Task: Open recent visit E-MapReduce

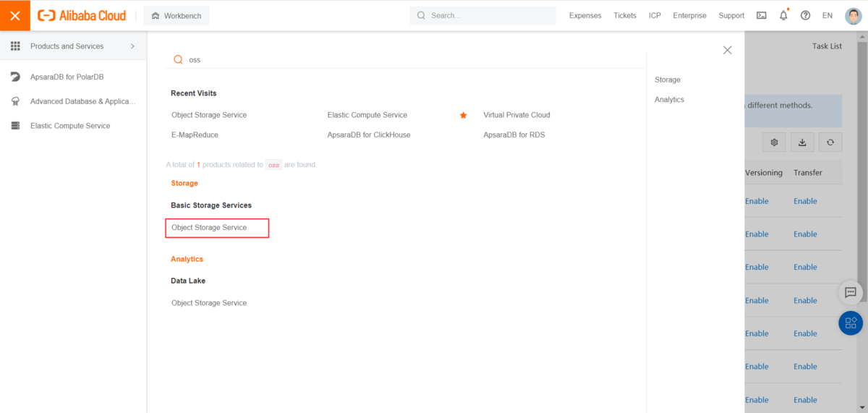Action: (195, 135)
